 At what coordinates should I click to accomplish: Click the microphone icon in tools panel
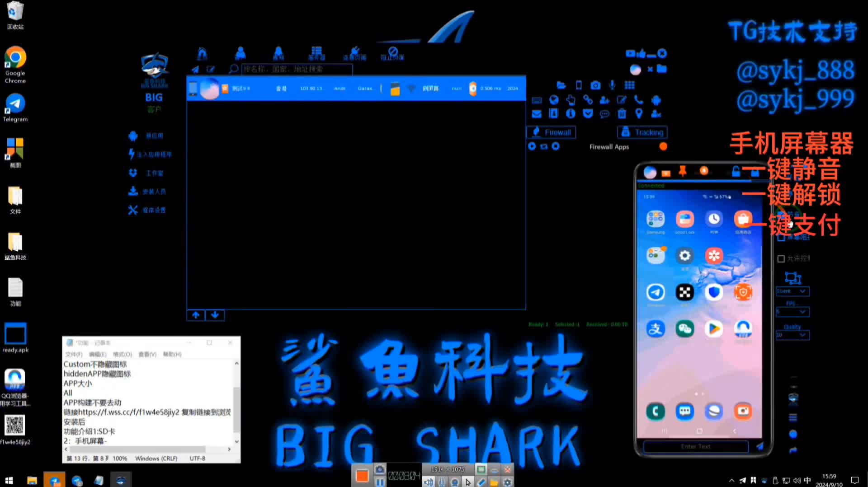pyautogui.click(x=612, y=85)
